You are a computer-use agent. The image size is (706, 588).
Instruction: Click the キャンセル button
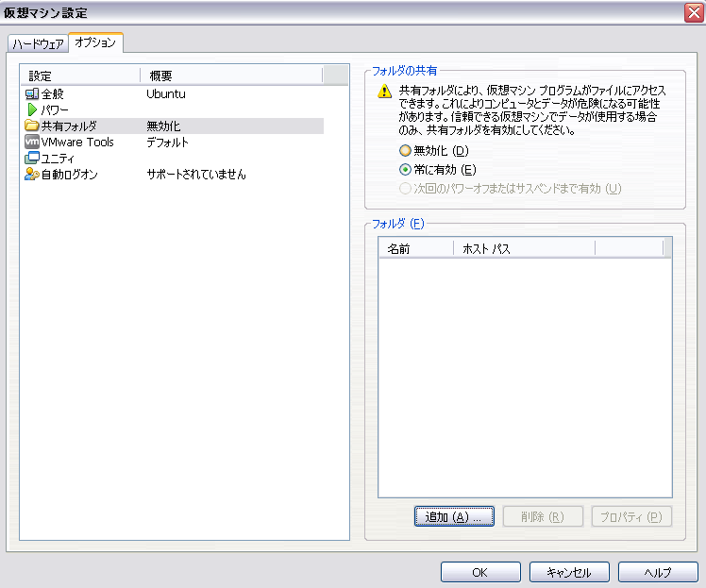[x=569, y=572]
